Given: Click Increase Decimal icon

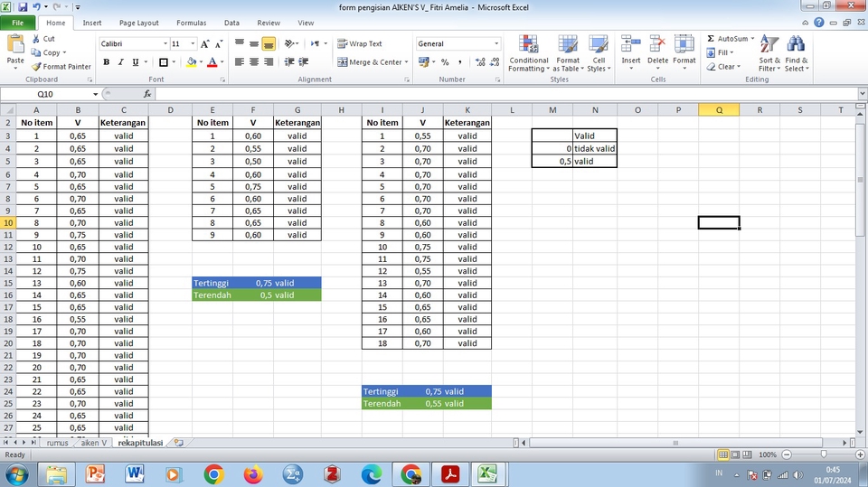Looking at the screenshot, I should tap(480, 62).
